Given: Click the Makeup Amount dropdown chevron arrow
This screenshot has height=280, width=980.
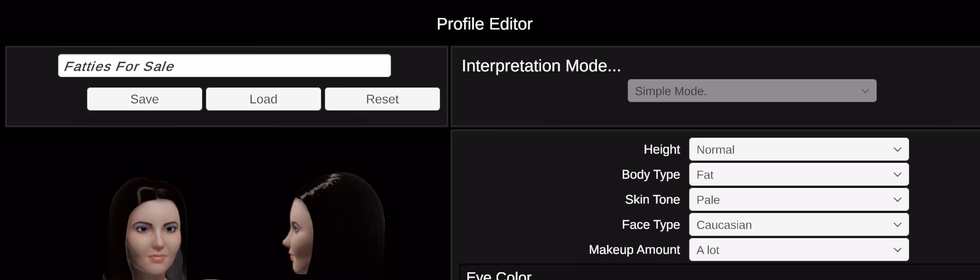Looking at the screenshot, I should click(x=897, y=250).
